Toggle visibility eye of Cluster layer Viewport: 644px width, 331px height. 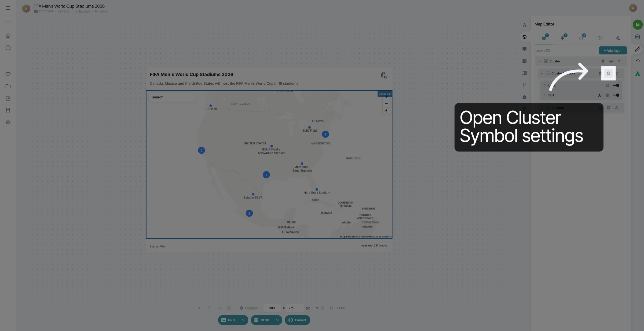point(611,61)
